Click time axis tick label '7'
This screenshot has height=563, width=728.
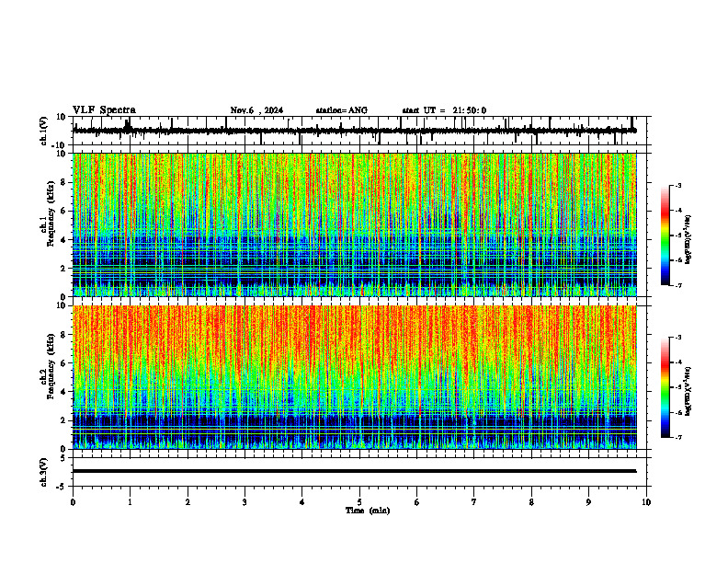pos(474,502)
